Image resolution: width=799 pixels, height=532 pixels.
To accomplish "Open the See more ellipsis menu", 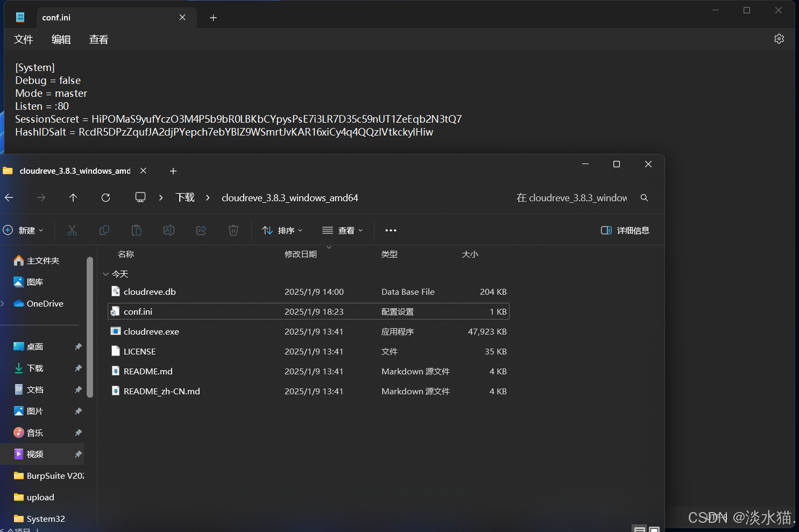I will (x=391, y=230).
